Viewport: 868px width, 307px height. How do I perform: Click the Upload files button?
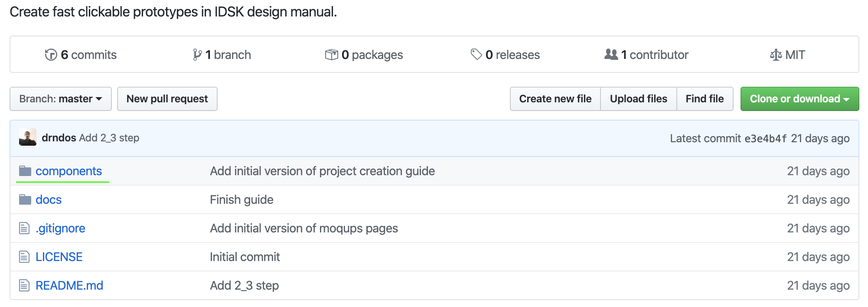[x=638, y=99]
